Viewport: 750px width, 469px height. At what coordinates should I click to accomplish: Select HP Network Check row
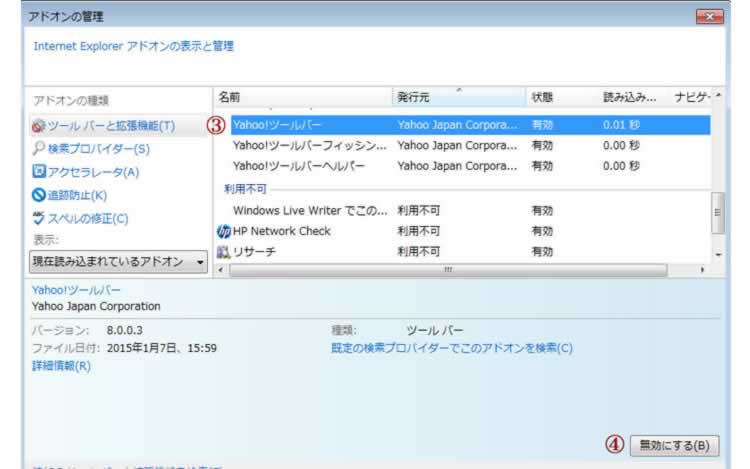pos(471,231)
